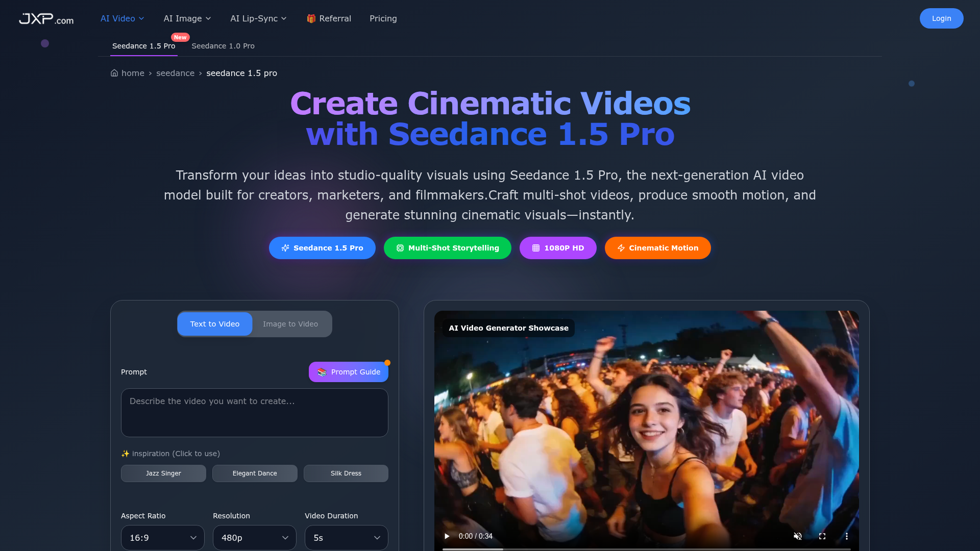The image size is (980, 551).
Task: Click the video progress bar
Action: (647, 549)
